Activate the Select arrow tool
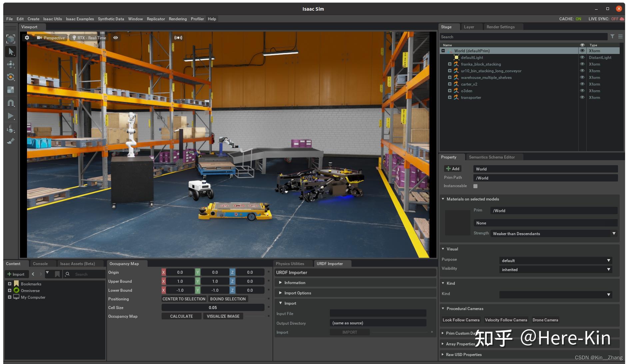The height and width of the screenshot is (364, 628). tap(11, 52)
